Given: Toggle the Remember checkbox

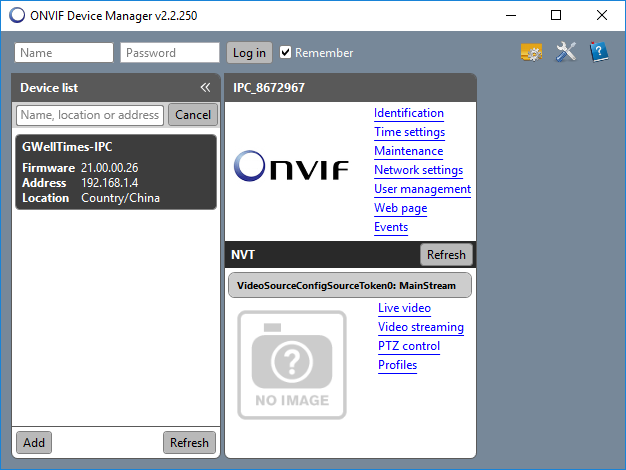Looking at the screenshot, I should [x=286, y=53].
